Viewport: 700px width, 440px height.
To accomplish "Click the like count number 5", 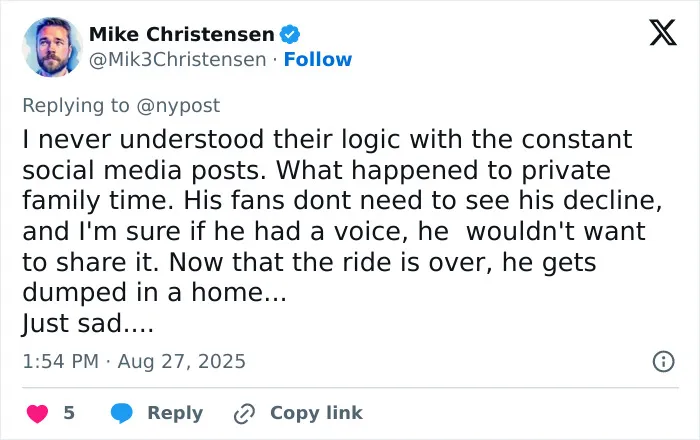I will click(69, 413).
